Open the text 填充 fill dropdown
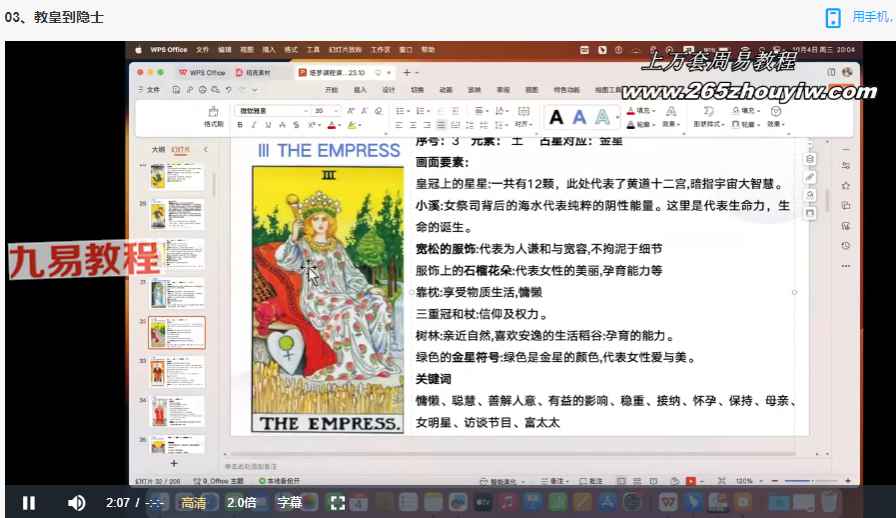The width and height of the screenshot is (896, 518). (x=641, y=110)
